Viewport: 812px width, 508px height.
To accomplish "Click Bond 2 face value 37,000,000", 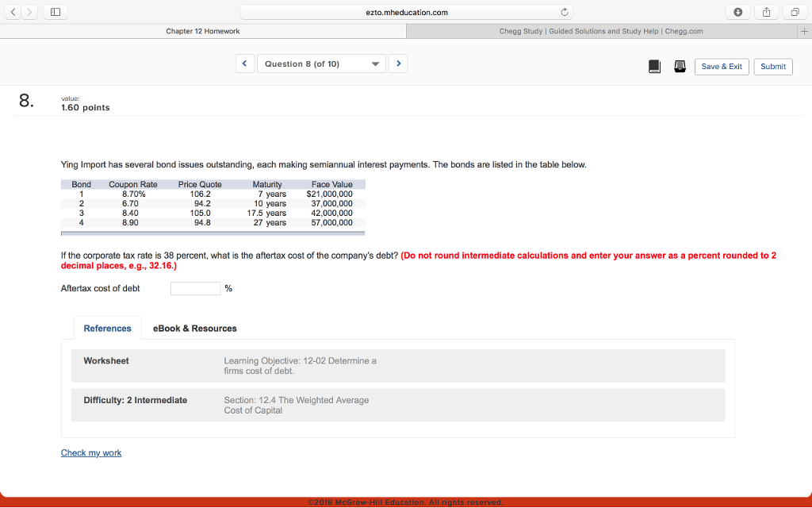I will pyautogui.click(x=332, y=204).
